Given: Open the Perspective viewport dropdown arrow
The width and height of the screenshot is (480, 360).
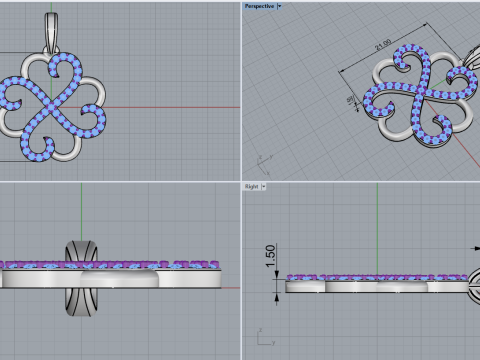Looking at the screenshot, I should tap(279, 6).
